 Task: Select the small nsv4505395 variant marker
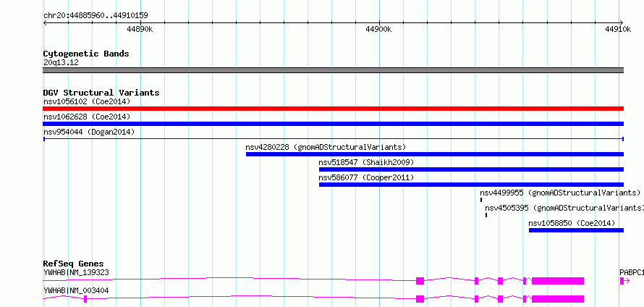tap(486, 215)
